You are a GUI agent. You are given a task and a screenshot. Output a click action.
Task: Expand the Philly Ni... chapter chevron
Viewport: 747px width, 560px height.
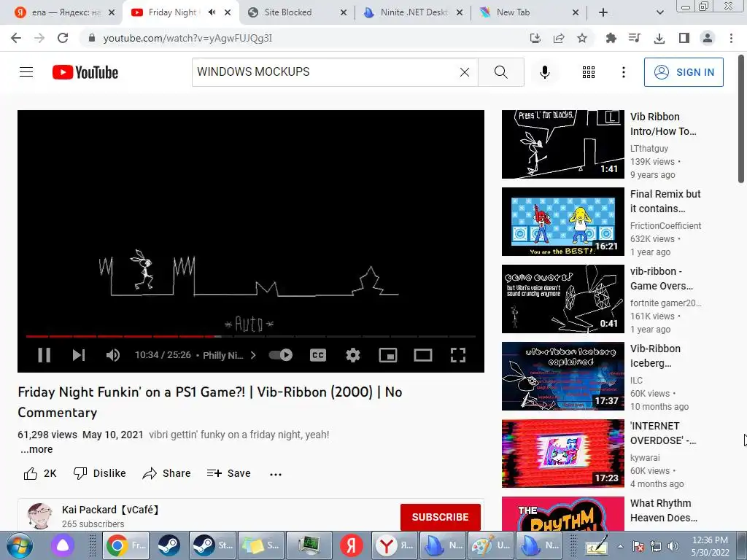[x=253, y=355]
